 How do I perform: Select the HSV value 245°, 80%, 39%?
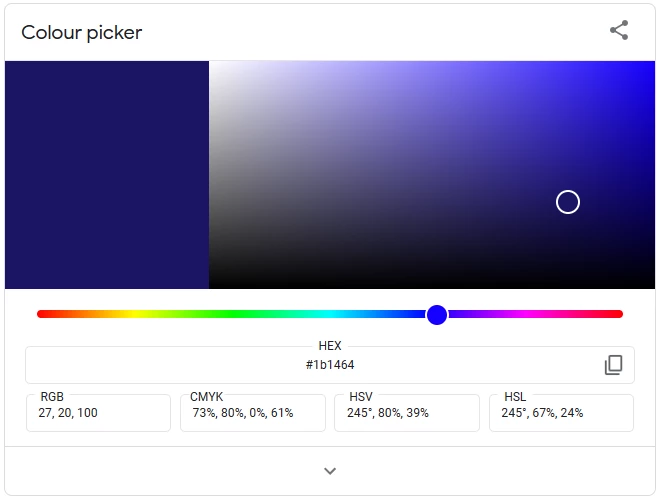point(388,413)
